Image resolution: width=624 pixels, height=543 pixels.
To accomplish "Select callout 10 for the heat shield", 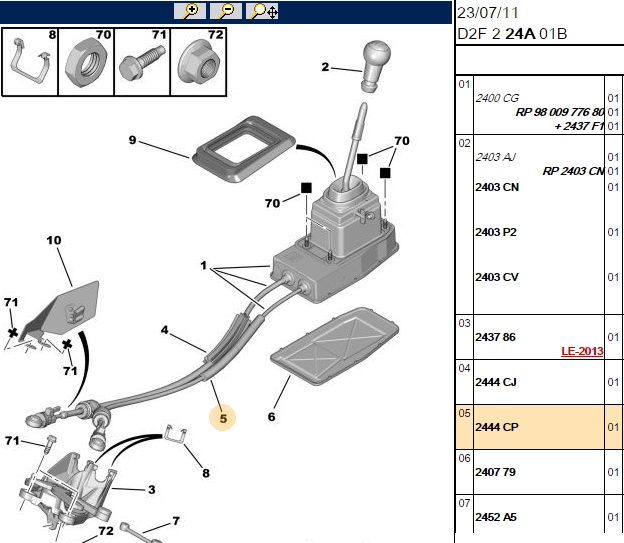I will click(x=54, y=240).
